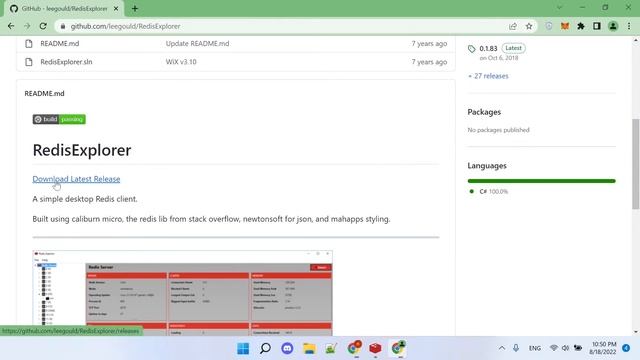Bookmark this page with star icon
The height and width of the screenshot is (360, 640).
(529, 26)
